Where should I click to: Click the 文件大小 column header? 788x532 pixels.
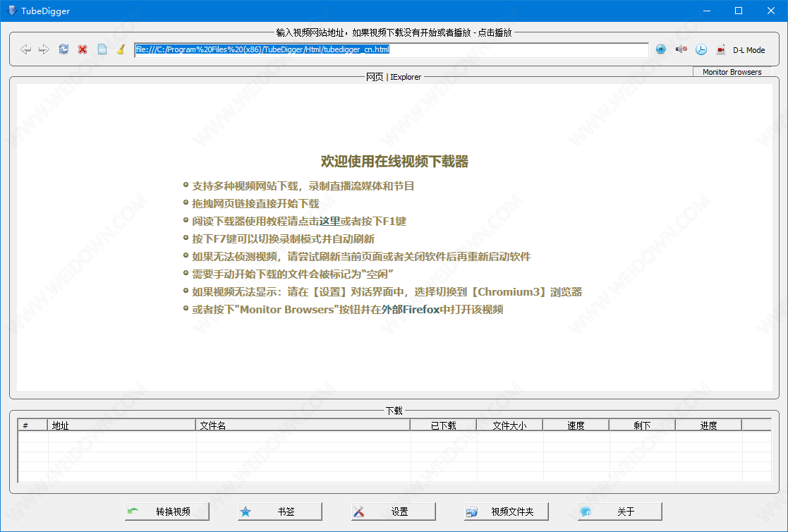[x=509, y=425]
